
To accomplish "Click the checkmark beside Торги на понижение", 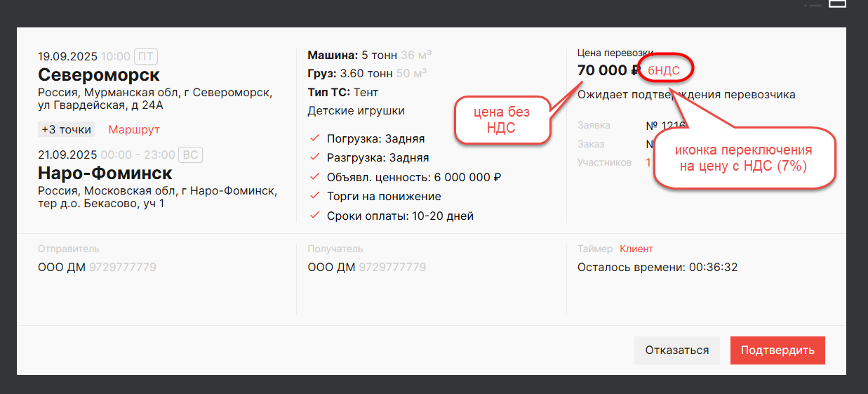I will point(314,196).
